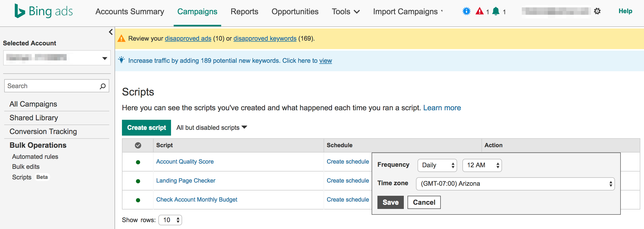Viewport: 644px width, 229px height.
Task: Open the Frequency Daily dropdown
Action: [x=437, y=165]
